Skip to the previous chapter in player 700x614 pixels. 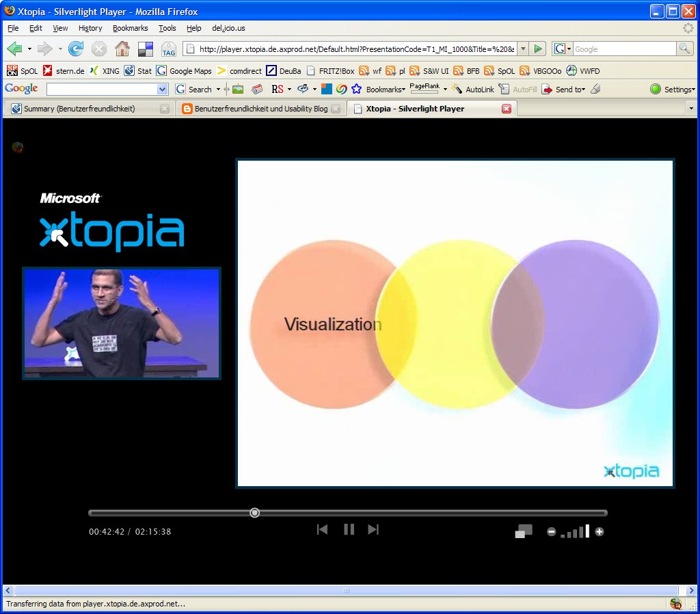(x=323, y=530)
